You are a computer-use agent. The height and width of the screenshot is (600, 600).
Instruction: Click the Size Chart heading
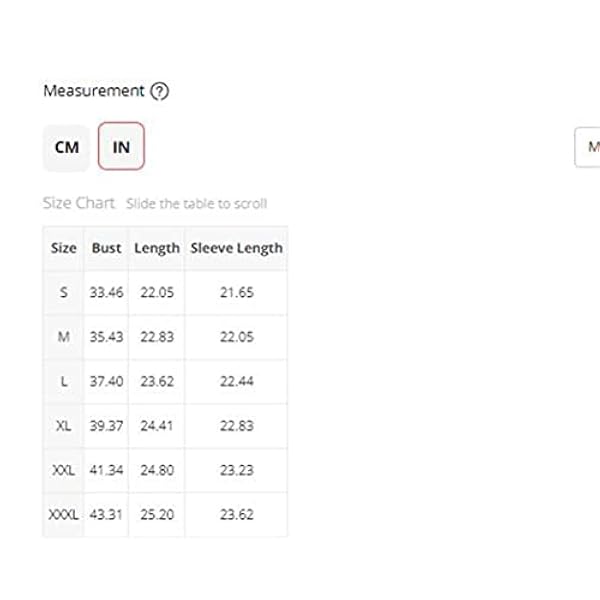pos(79,203)
